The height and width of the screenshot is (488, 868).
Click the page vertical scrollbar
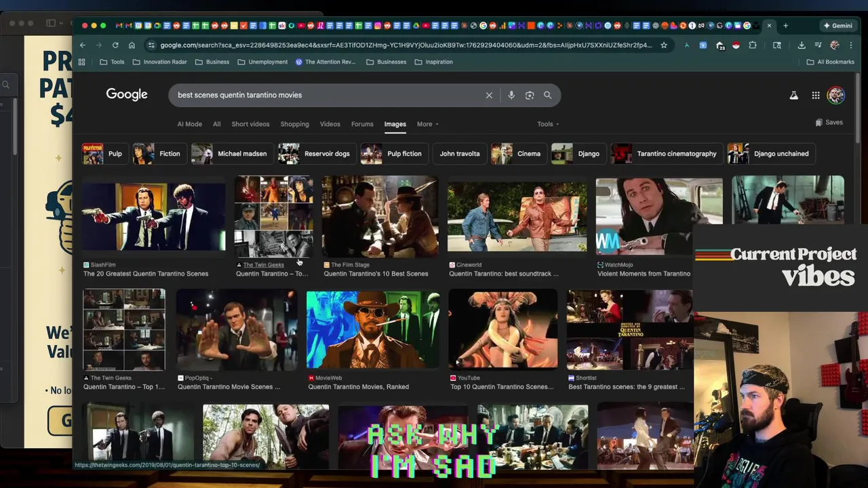(x=859, y=108)
